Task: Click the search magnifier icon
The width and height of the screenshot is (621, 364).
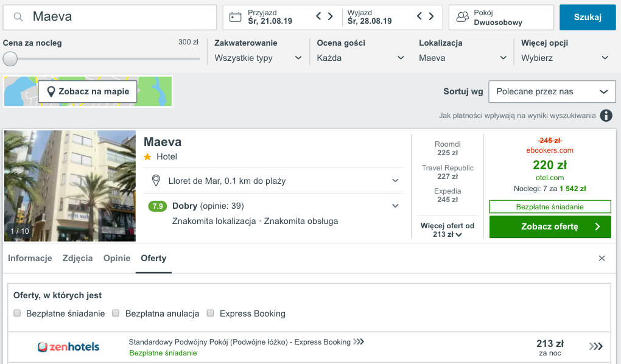Action: 18,17
